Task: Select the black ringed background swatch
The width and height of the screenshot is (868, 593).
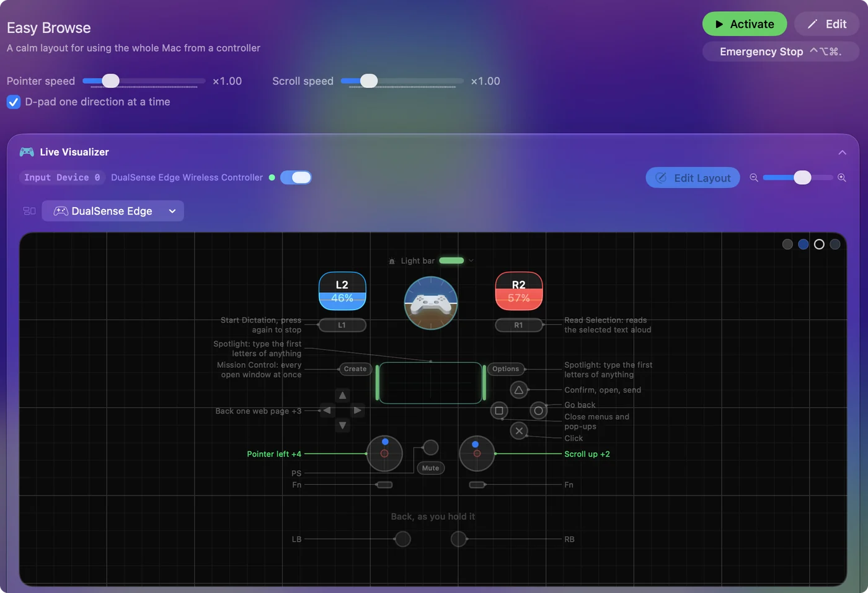Action: (819, 244)
